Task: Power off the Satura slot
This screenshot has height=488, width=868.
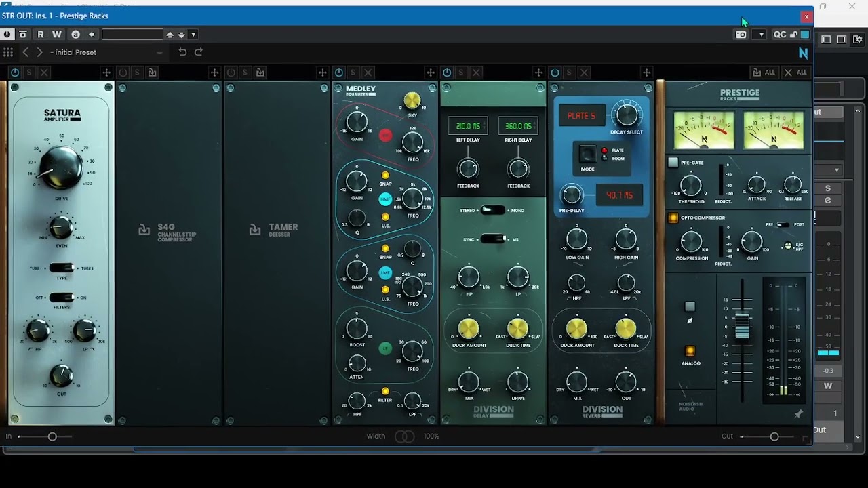Action: click(15, 73)
